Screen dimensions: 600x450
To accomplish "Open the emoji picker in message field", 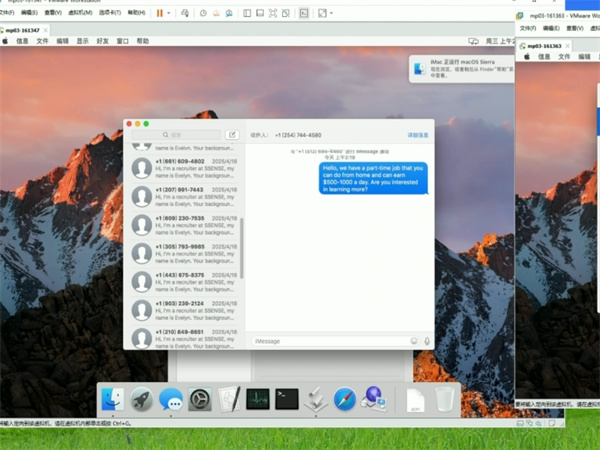I will [x=414, y=341].
